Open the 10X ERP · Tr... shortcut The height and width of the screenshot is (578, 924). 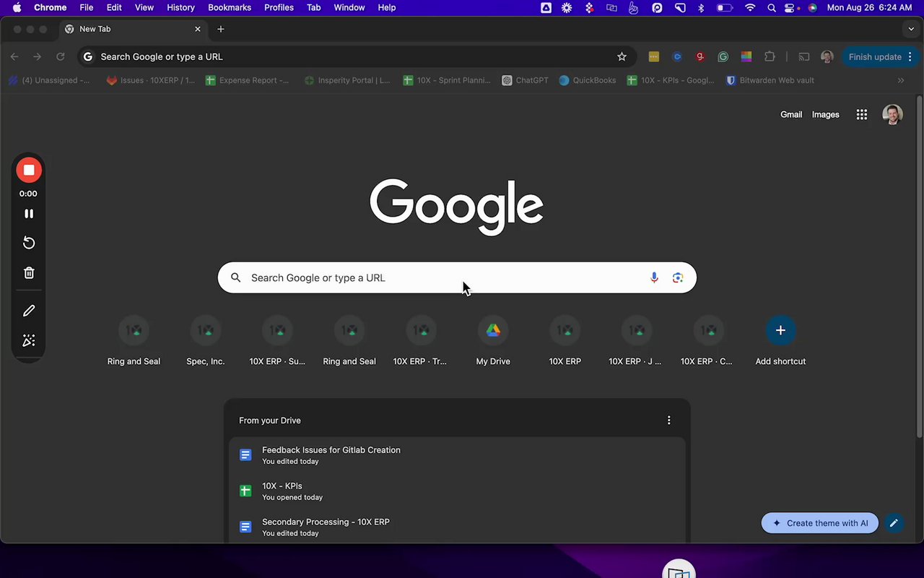pyautogui.click(x=421, y=341)
